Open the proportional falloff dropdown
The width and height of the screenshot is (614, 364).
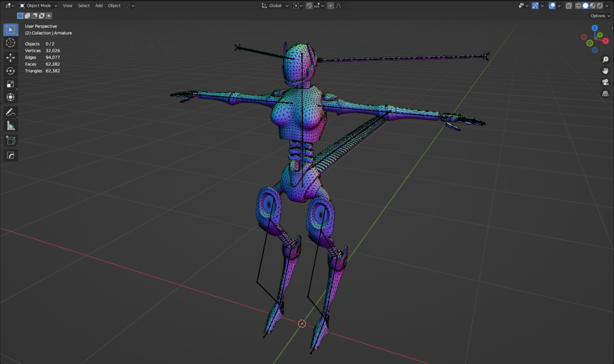(x=340, y=5)
